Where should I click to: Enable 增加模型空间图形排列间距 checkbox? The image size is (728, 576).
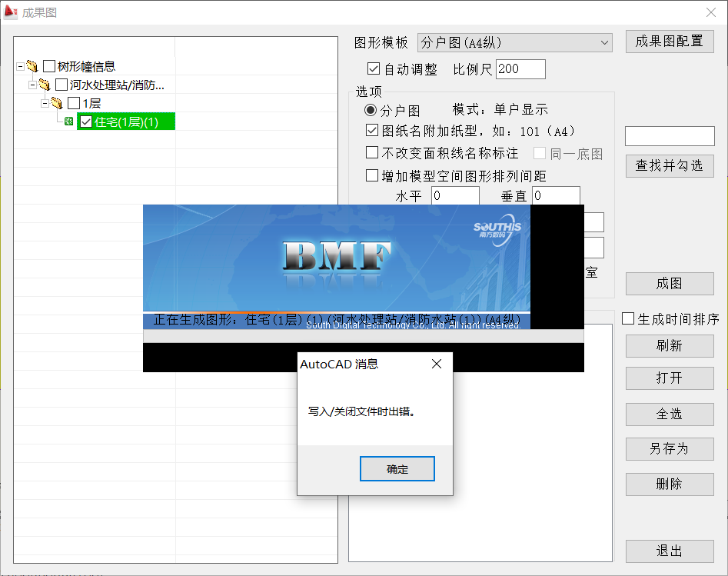[x=372, y=175]
